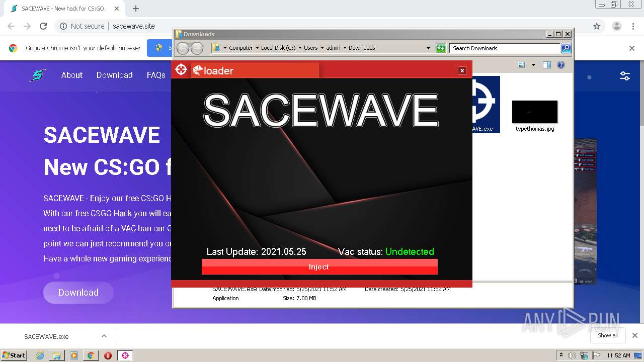Go back in Downloads Explorer window
The width and height of the screenshot is (644, 362).
[183, 48]
